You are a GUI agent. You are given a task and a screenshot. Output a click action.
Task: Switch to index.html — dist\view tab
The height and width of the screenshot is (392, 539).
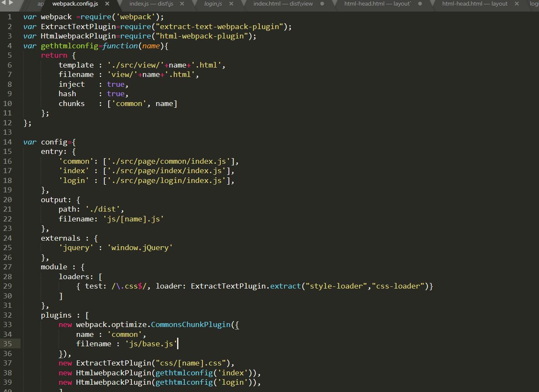click(x=283, y=4)
